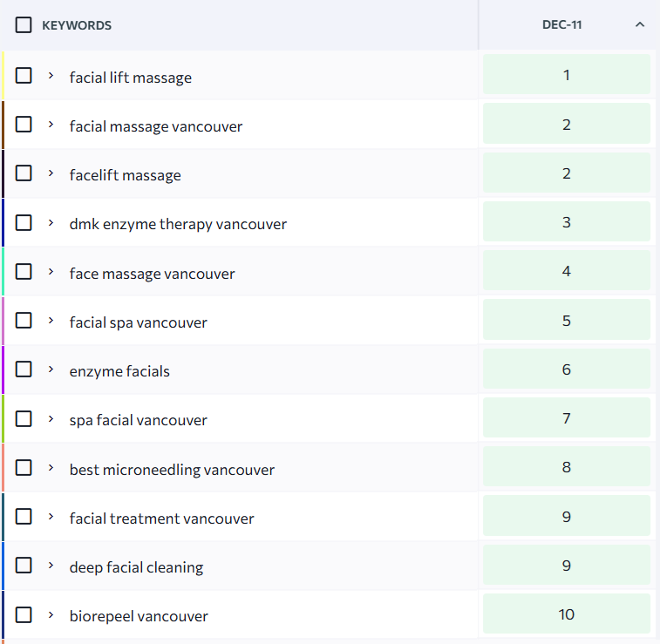The height and width of the screenshot is (644, 660).
Task: Expand the facelift massage keyword details
Action: click(x=51, y=174)
